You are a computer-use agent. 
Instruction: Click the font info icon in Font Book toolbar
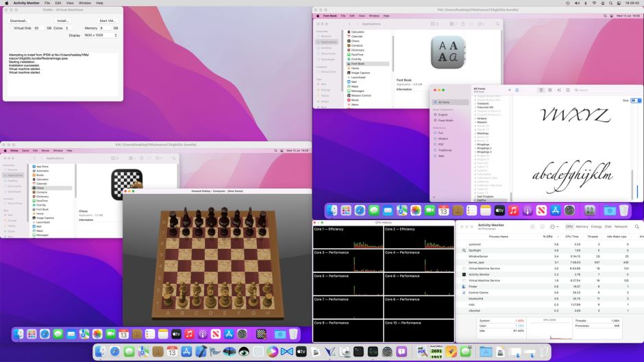tap(569, 90)
